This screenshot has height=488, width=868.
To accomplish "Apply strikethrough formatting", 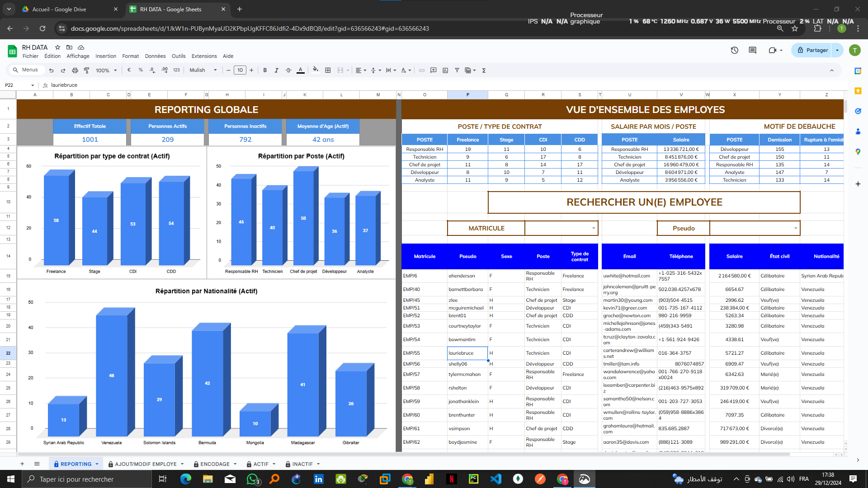I will coord(288,70).
